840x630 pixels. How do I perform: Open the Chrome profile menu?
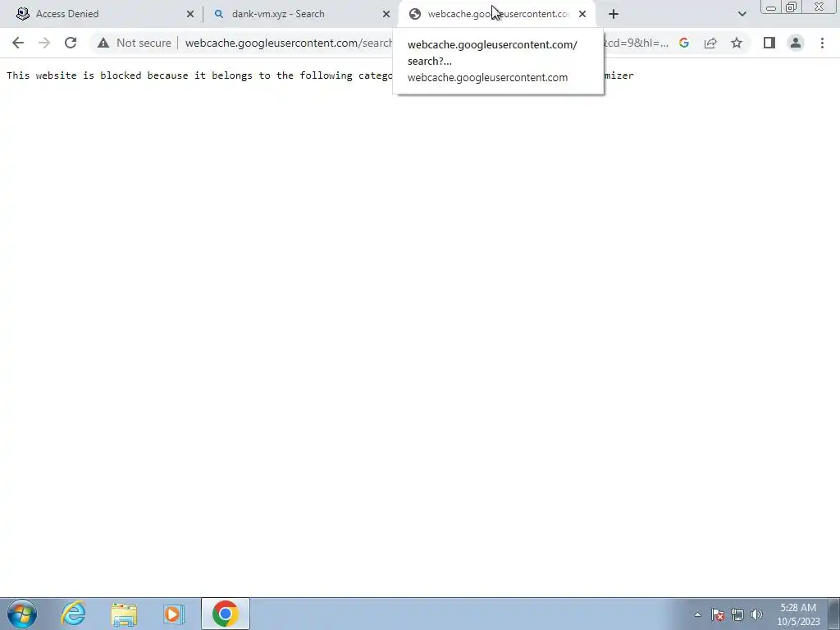point(796,43)
